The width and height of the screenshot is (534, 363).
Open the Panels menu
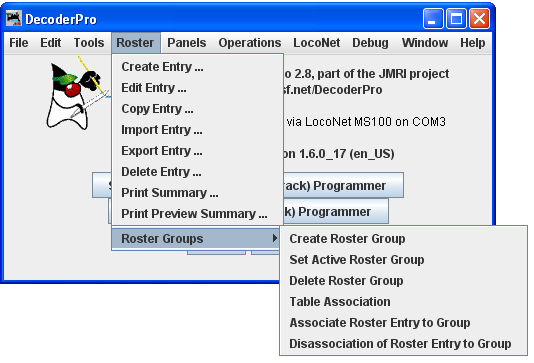pos(187,43)
